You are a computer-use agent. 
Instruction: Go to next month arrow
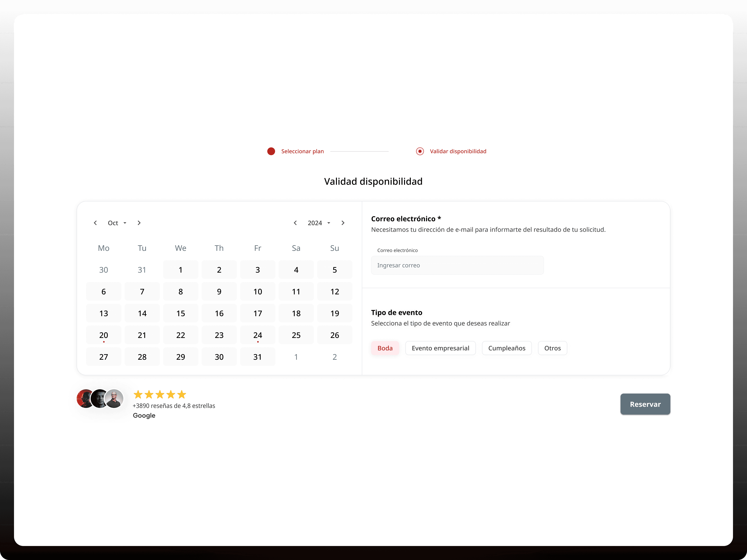point(139,223)
